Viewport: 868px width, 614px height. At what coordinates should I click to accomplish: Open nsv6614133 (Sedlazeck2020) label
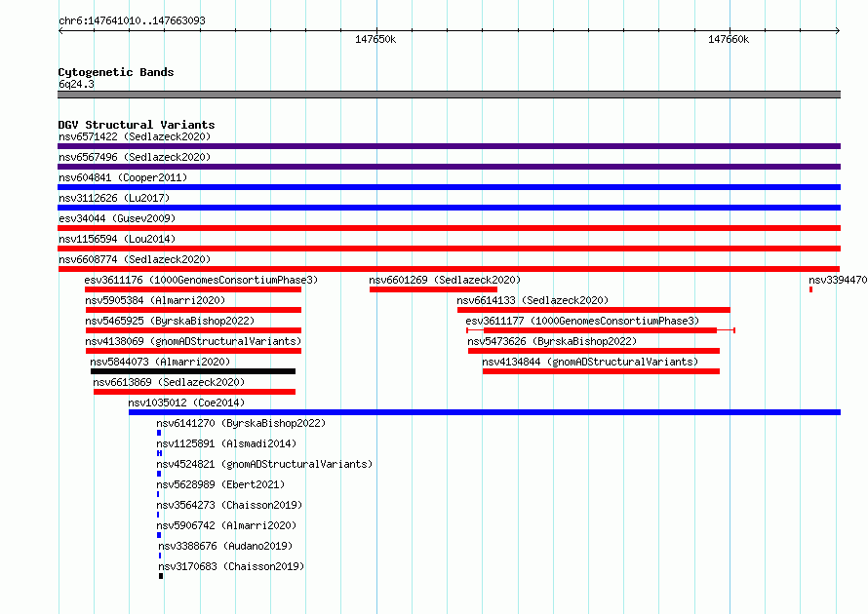click(533, 300)
